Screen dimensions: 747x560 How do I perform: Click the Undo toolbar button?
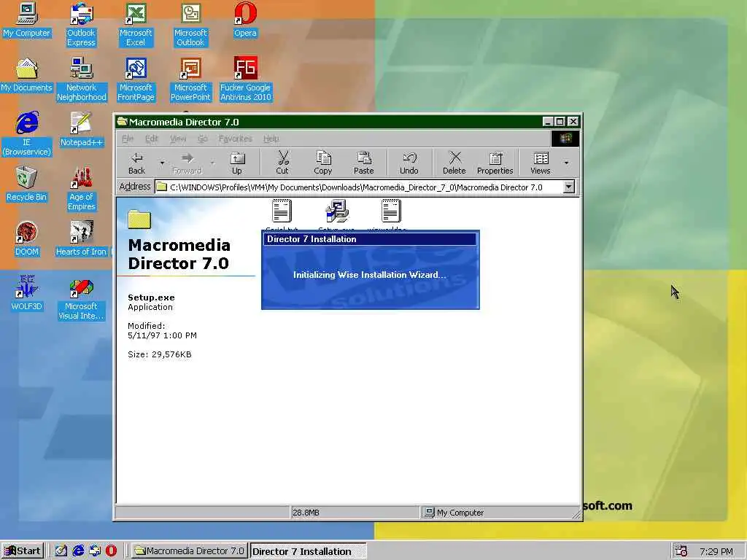click(x=409, y=163)
